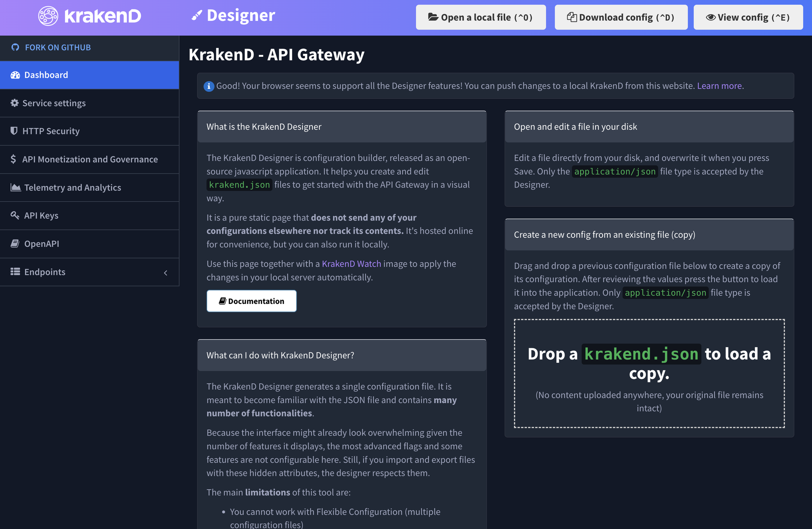Open the HTTP Security section
This screenshot has height=529, width=812.
pyautogui.click(x=90, y=131)
